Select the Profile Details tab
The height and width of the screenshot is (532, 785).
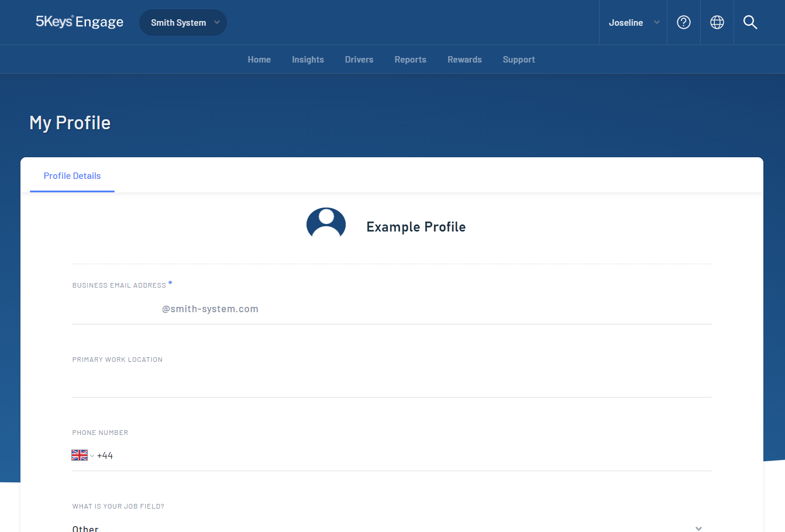coord(72,176)
